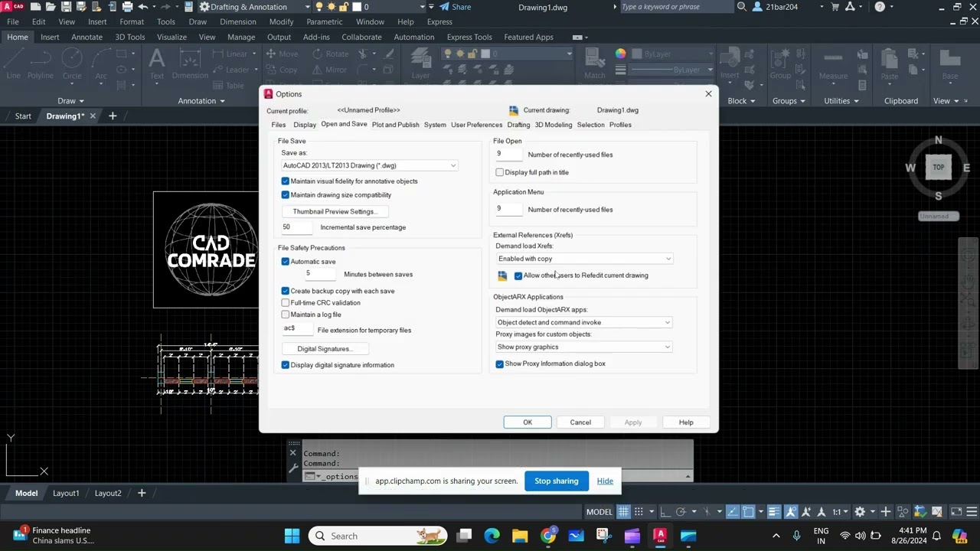This screenshot has height=551, width=980.
Task: Open the Drafting & Annotation workspace dropdown
Action: 255,7
